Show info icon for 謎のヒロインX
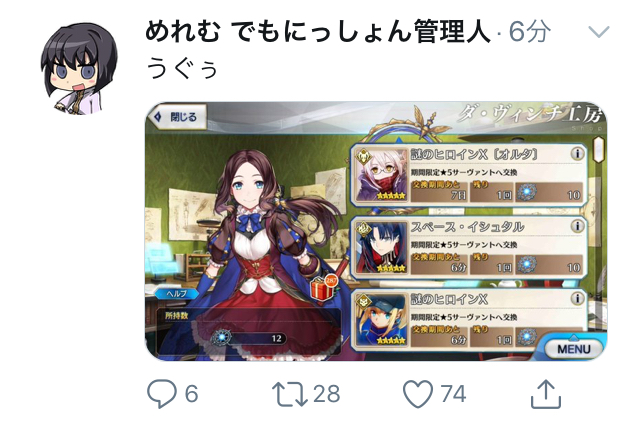The image size is (640, 425). point(577,298)
